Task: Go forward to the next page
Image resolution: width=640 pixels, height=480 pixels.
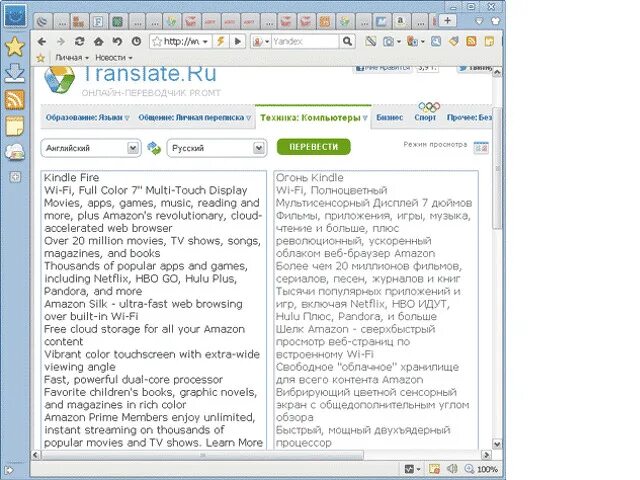Action: pos(60,42)
